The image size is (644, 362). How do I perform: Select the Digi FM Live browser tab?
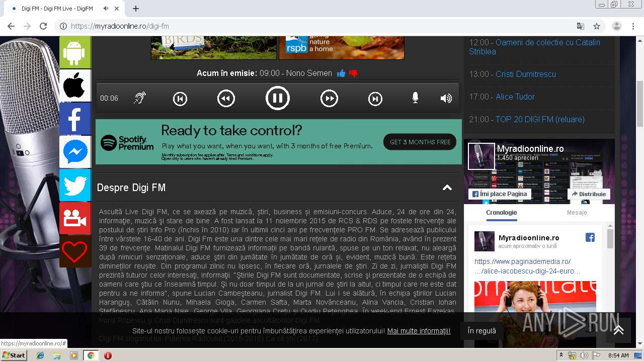(x=65, y=9)
